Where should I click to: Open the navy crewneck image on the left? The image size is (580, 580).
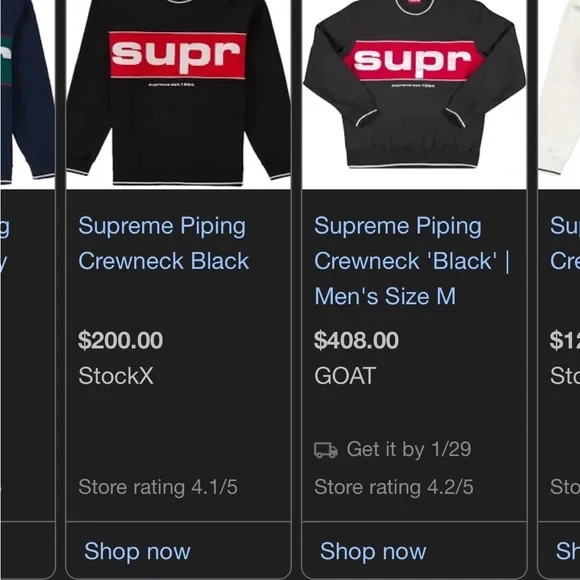pyautogui.click(x=27, y=94)
